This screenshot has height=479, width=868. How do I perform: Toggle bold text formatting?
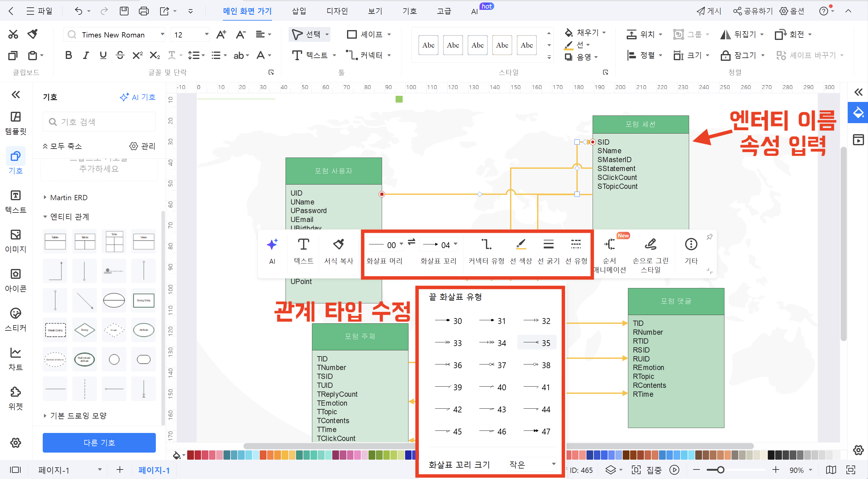pyautogui.click(x=69, y=55)
